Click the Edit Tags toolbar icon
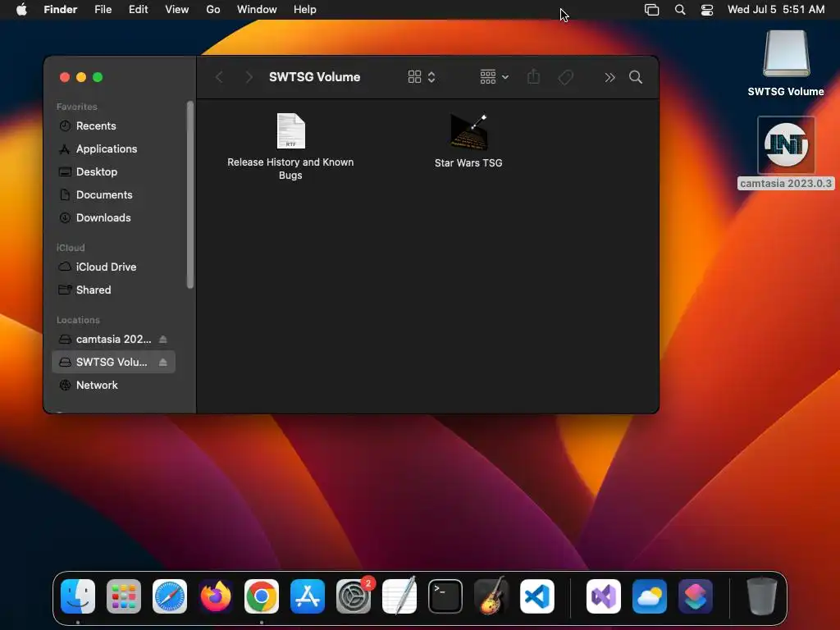Screen dimensions: 840x630 566,77
